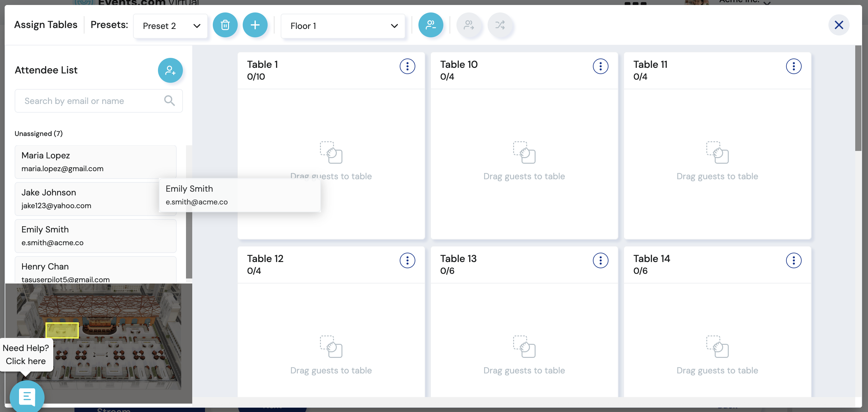Click the trash icon to delete preset
This screenshot has height=412, width=868.
click(x=225, y=25)
